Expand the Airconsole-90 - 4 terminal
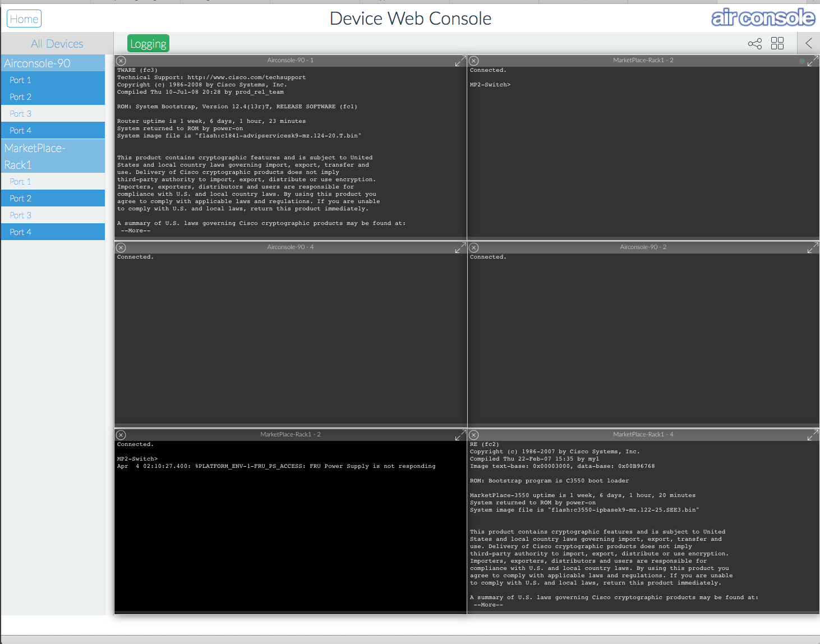 (460, 247)
